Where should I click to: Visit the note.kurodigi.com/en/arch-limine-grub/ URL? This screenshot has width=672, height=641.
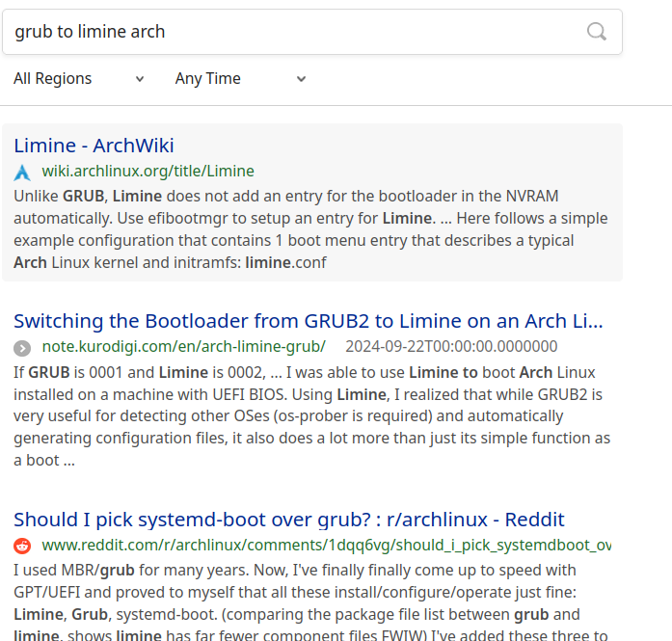[184, 346]
